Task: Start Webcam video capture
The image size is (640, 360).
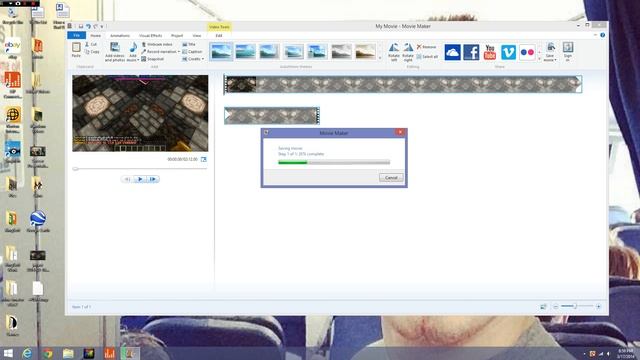Action: pyautogui.click(x=157, y=44)
